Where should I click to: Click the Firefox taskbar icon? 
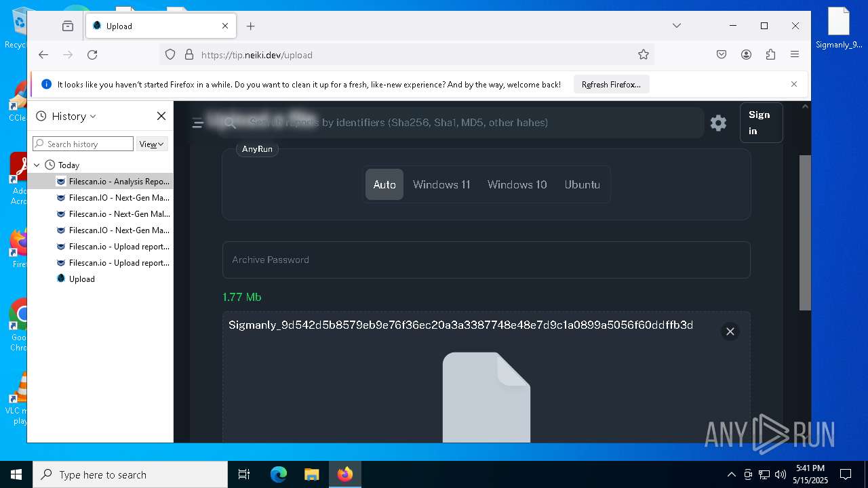[345, 474]
